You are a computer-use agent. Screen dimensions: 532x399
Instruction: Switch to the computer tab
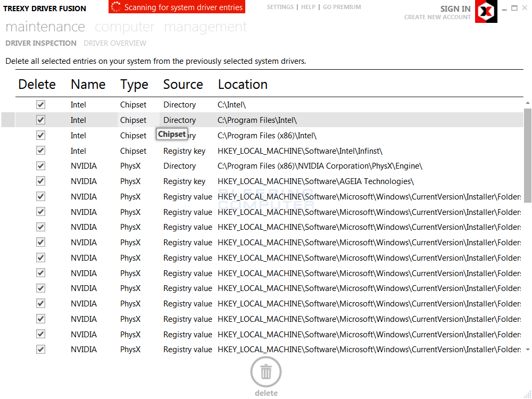pos(124,27)
